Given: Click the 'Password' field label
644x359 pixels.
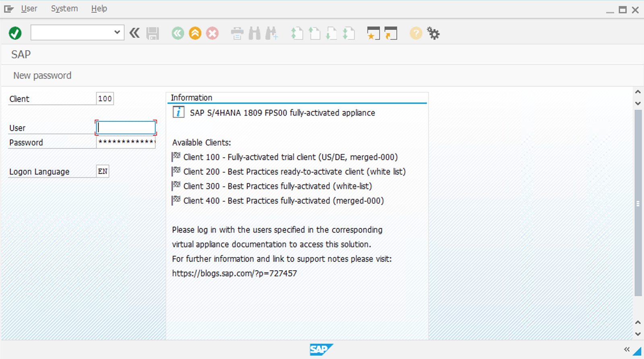Looking at the screenshot, I should point(26,142).
